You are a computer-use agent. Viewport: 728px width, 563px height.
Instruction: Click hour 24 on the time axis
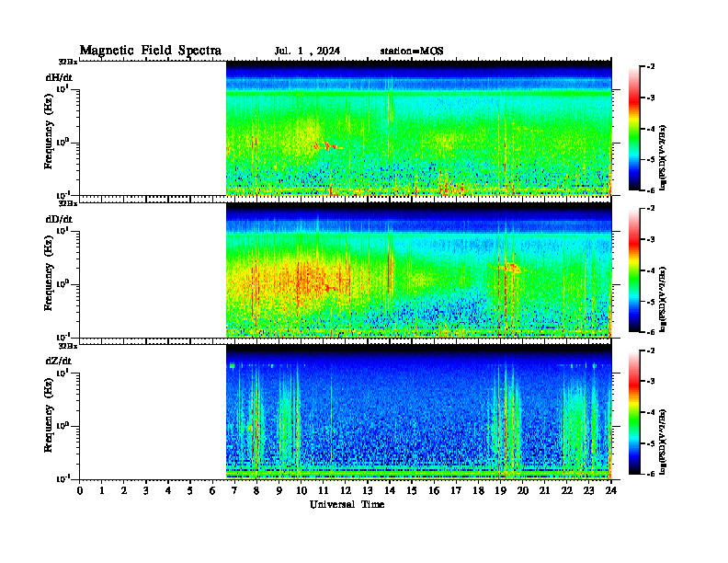pos(611,491)
